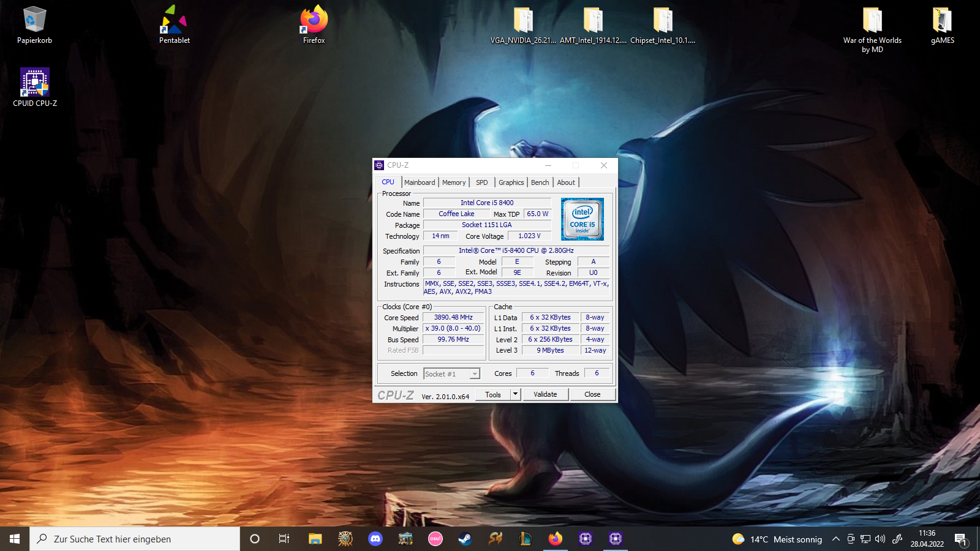The width and height of the screenshot is (980, 551).
Task: Open File Explorer from the taskbar
Action: [315, 539]
